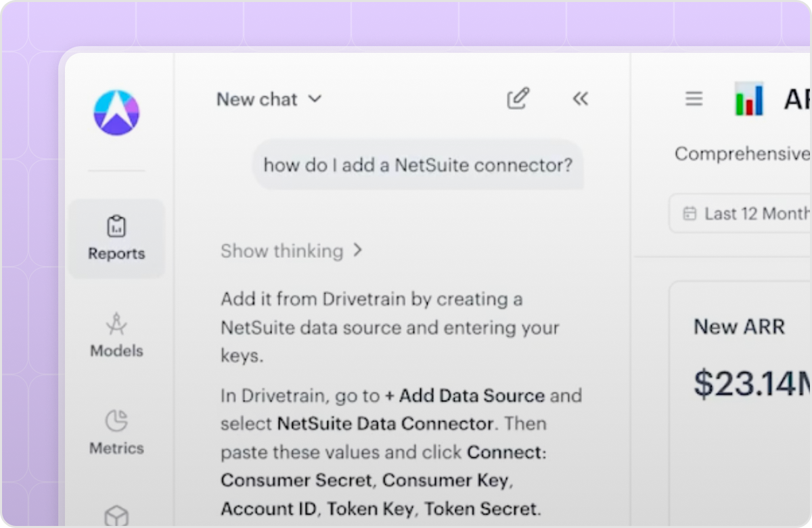Click the colored bar chart report icon
The height and width of the screenshot is (528, 812).
pyautogui.click(x=749, y=99)
